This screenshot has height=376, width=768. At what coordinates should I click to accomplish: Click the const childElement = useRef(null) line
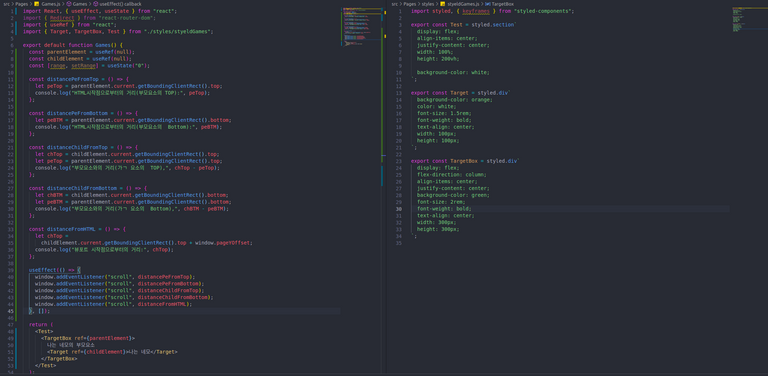tap(80, 59)
